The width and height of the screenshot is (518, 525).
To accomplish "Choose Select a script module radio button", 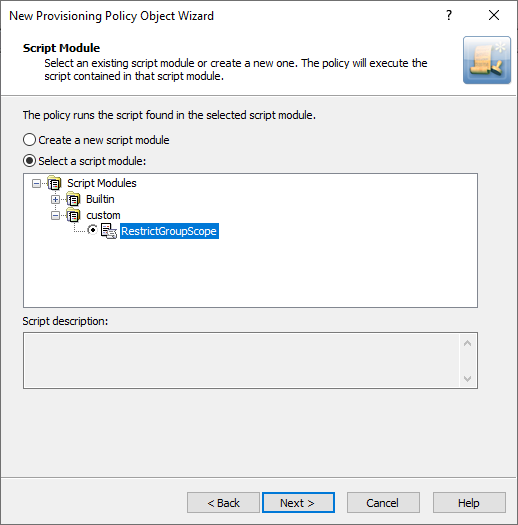I will coord(29,161).
